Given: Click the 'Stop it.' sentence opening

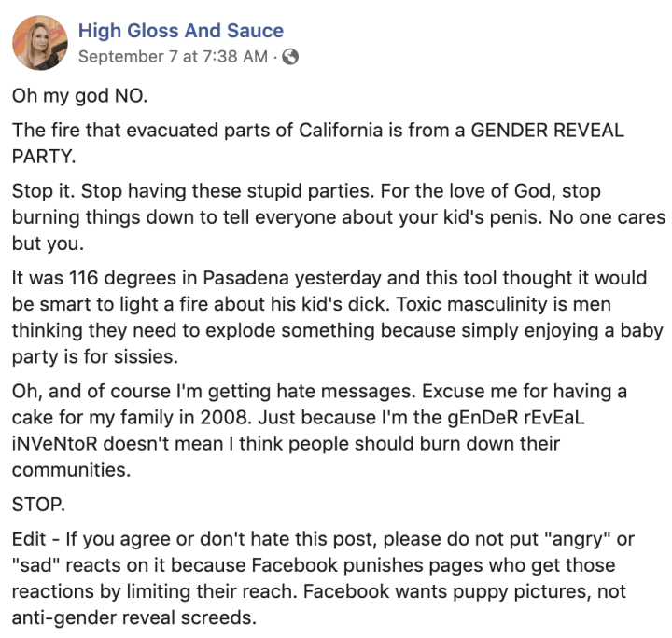Looking at the screenshot, I should click(x=44, y=191).
